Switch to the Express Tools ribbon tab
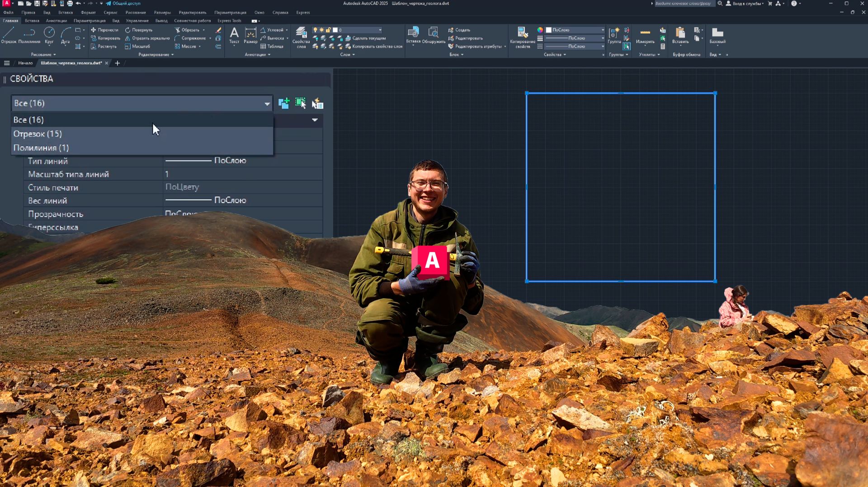 (229, 21)
